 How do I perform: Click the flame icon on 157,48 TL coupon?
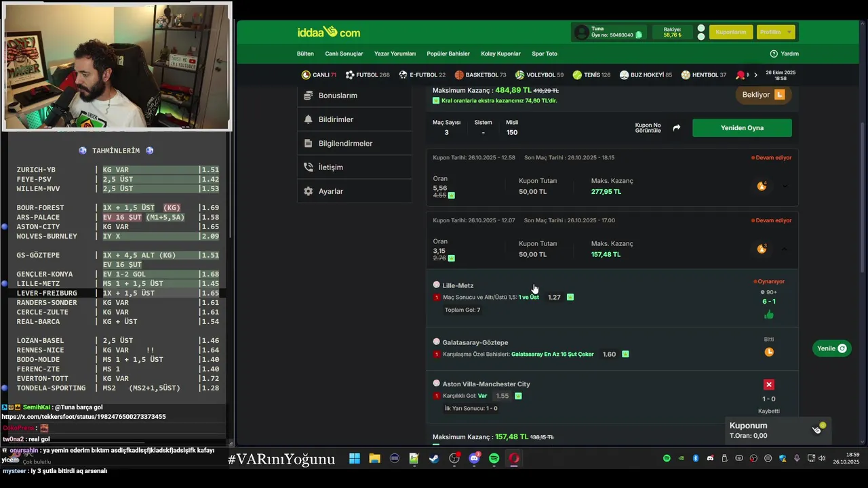762,249
